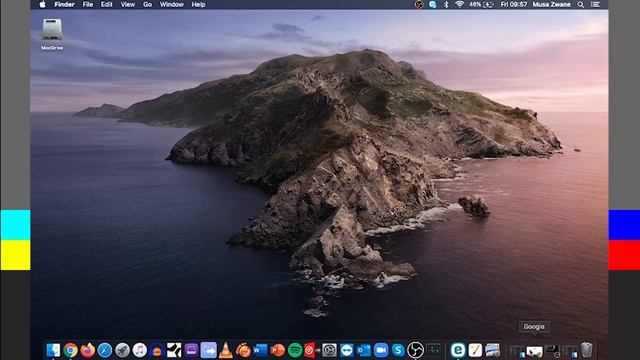The image size is (640, 360).
Task: Open the Finder menu
Action: coord(64,4)
